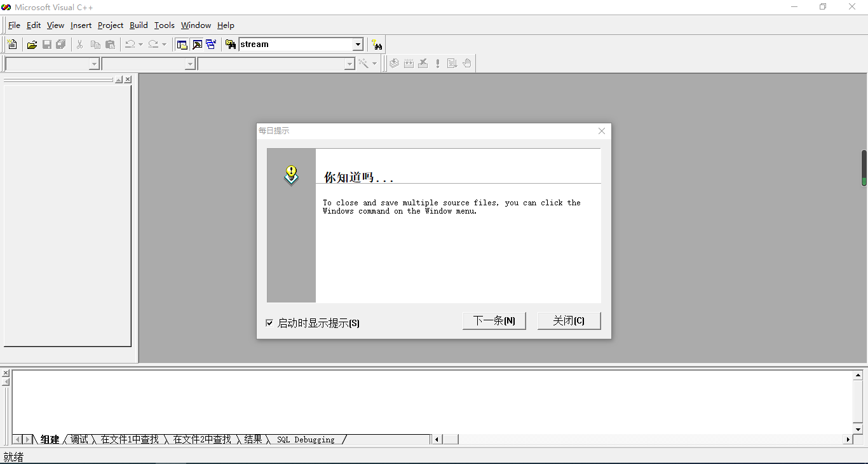Switch to the 调试 output tab
The image size is (868, 464).
(x=79, y=439)
